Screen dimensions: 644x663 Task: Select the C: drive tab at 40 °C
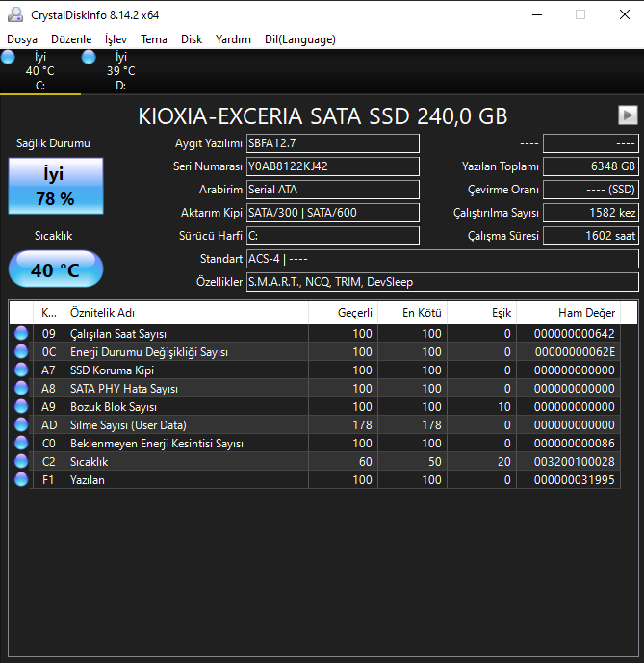40,71
